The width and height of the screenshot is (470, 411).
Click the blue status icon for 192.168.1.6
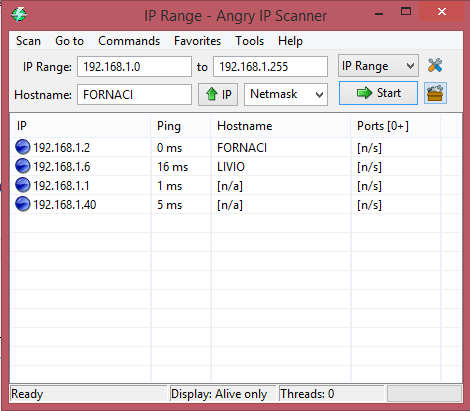click(x=23, y=166)
